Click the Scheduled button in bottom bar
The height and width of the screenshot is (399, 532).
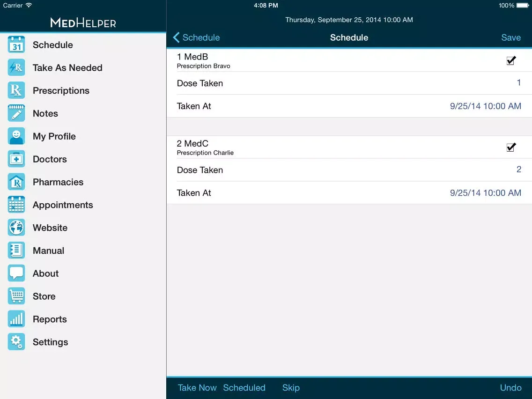pyautogui.click(x=244, y=388)
